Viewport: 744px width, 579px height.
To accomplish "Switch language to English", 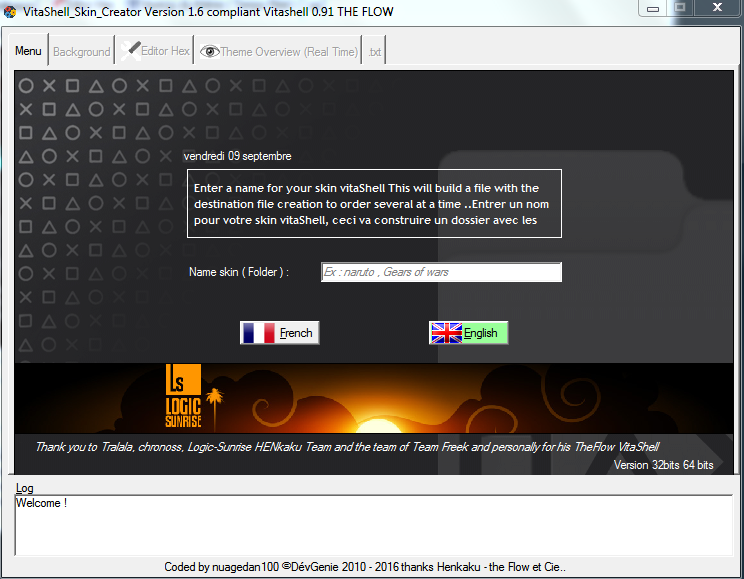I will [x=469, y=333].
